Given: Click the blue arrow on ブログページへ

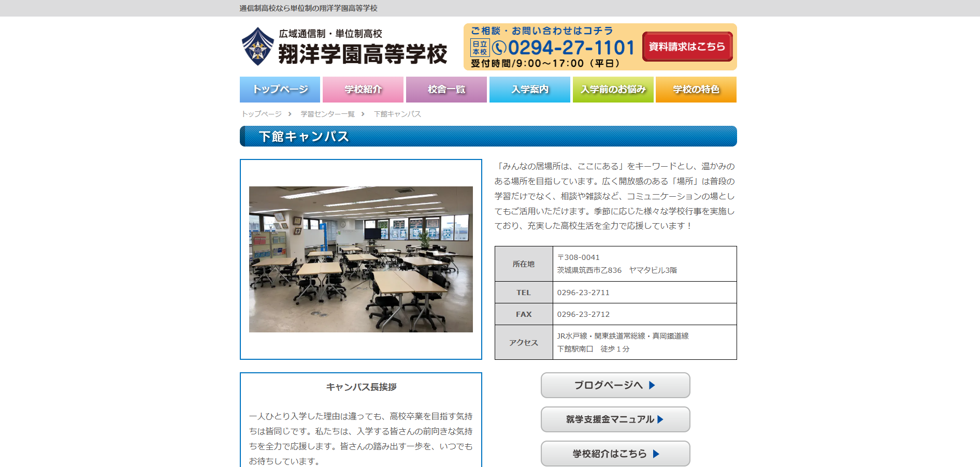Looking at the screenshot, I should tap(652, 385).
